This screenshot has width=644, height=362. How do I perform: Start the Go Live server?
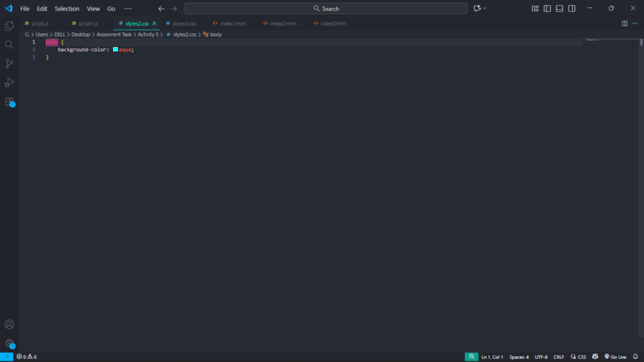pyautogui.click(x=614, y=357)
